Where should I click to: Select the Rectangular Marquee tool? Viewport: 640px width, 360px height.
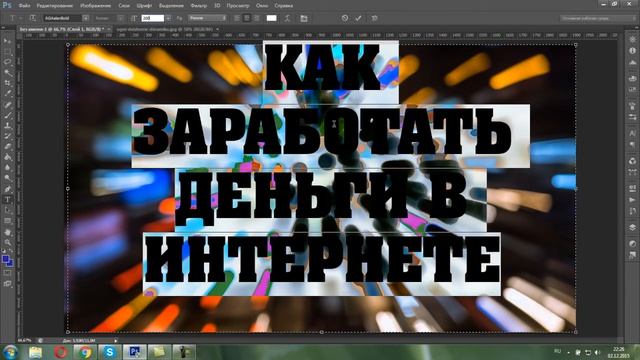tap(7, 51)
